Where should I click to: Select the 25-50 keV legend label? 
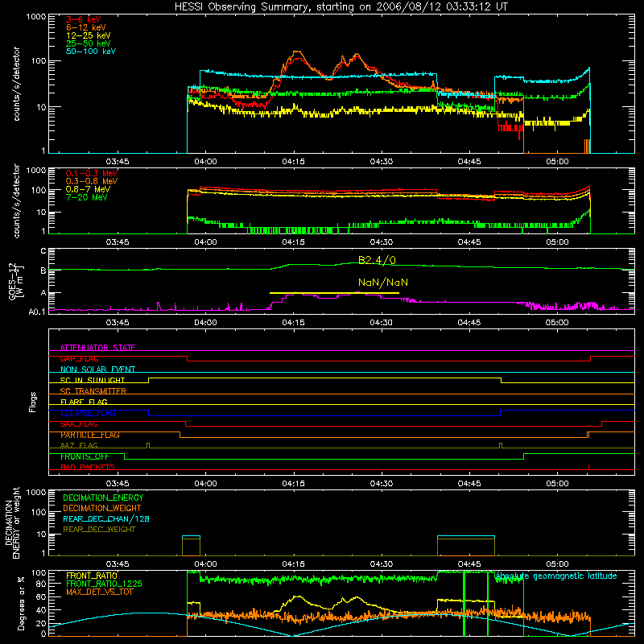(x=89, y=43)
